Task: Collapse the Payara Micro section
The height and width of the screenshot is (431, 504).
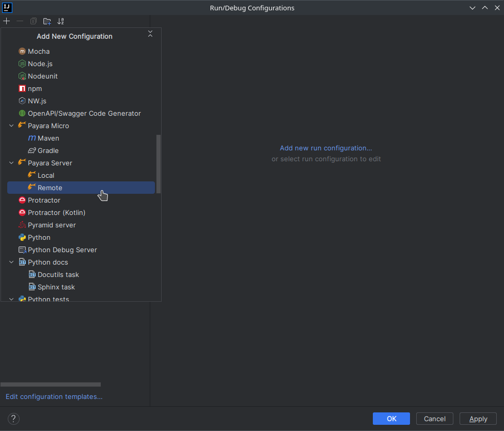Action: pyautogui.click(x=11, y=126)
